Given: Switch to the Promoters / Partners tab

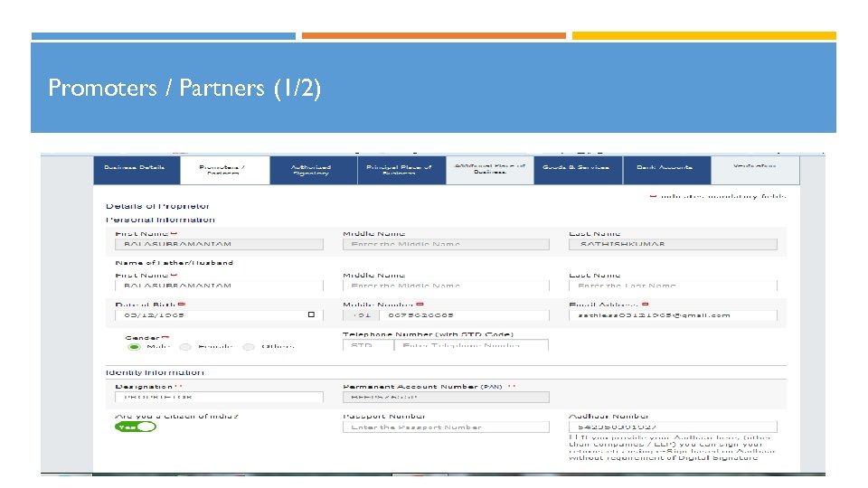Looking at the screenshot, I should (225, 170).
